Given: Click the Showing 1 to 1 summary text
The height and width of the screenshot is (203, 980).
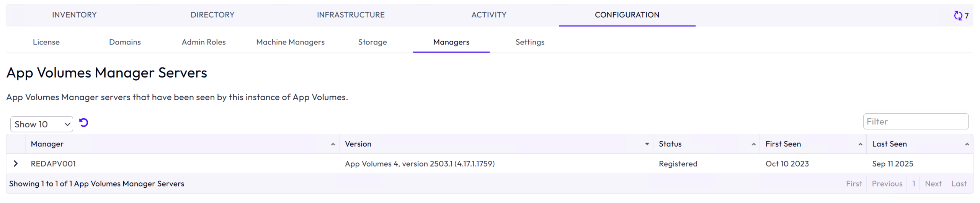Looking at the screenshot, I should pos(96,184).
